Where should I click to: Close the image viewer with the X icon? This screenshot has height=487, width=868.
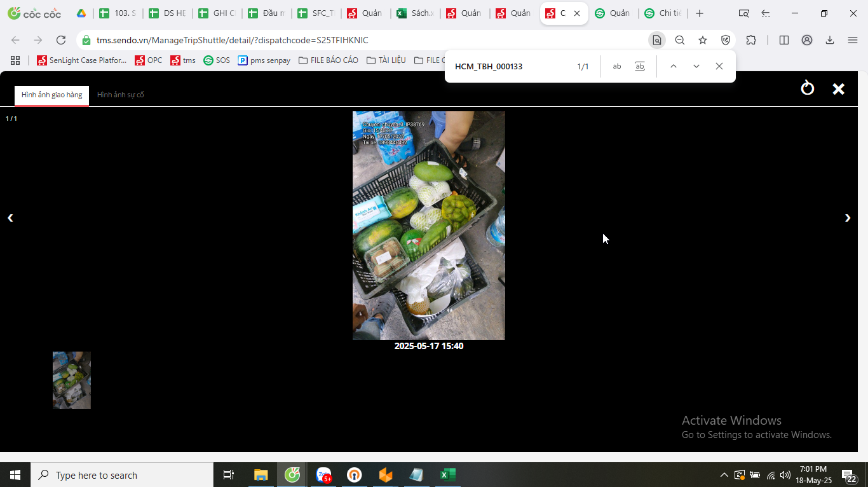(x=839, y=89)
